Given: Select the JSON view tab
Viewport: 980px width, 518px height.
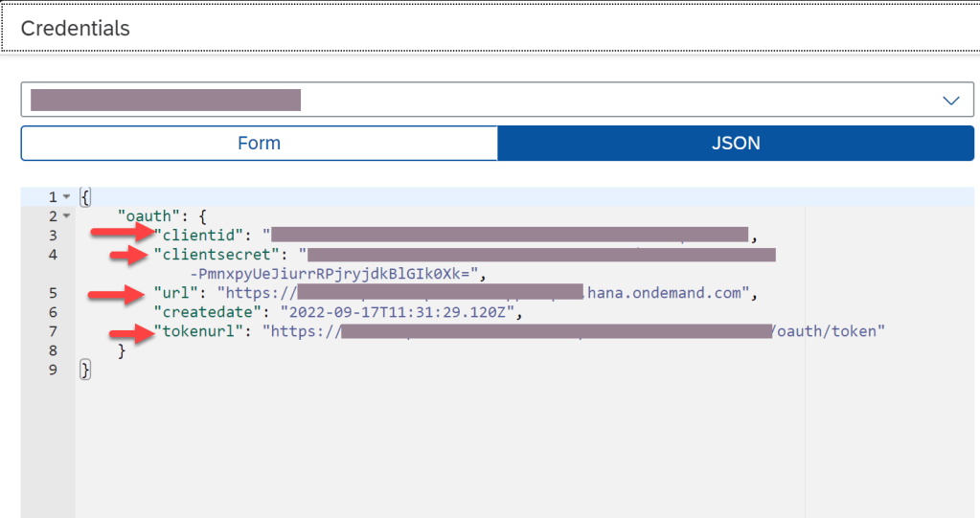Looking at the screenshot, I should (x=736, y=144).
